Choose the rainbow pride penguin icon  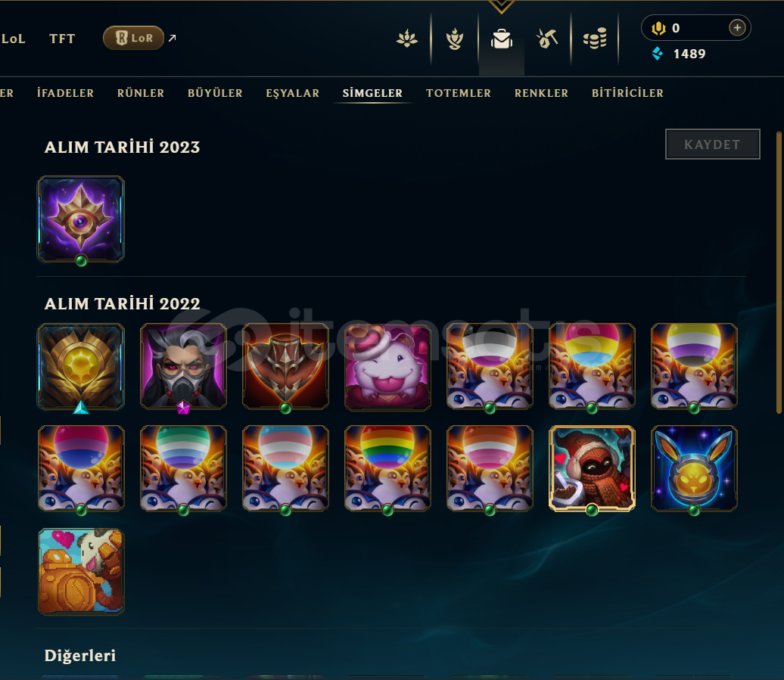coord(387,468)
